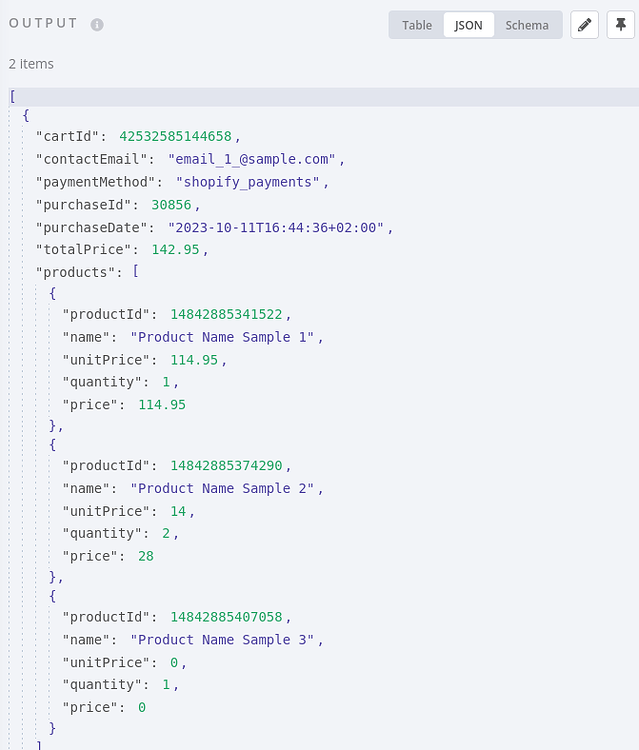This screenshot has width=639, height=750.
Task: Open the Schema view tab
Action: pos(527,25)
